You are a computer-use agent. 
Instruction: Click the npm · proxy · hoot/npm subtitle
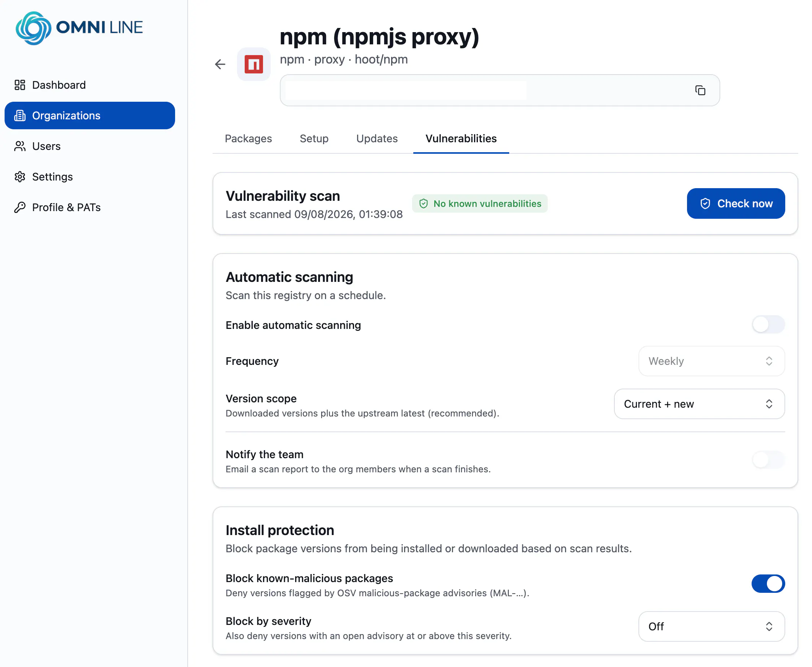tap(344, 60)
